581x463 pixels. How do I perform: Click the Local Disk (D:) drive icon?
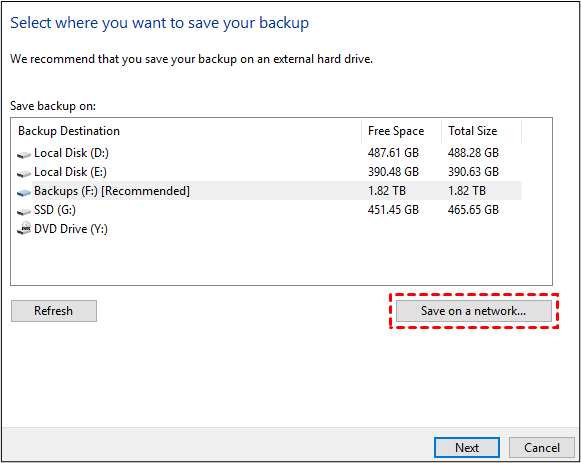[24, 154]
